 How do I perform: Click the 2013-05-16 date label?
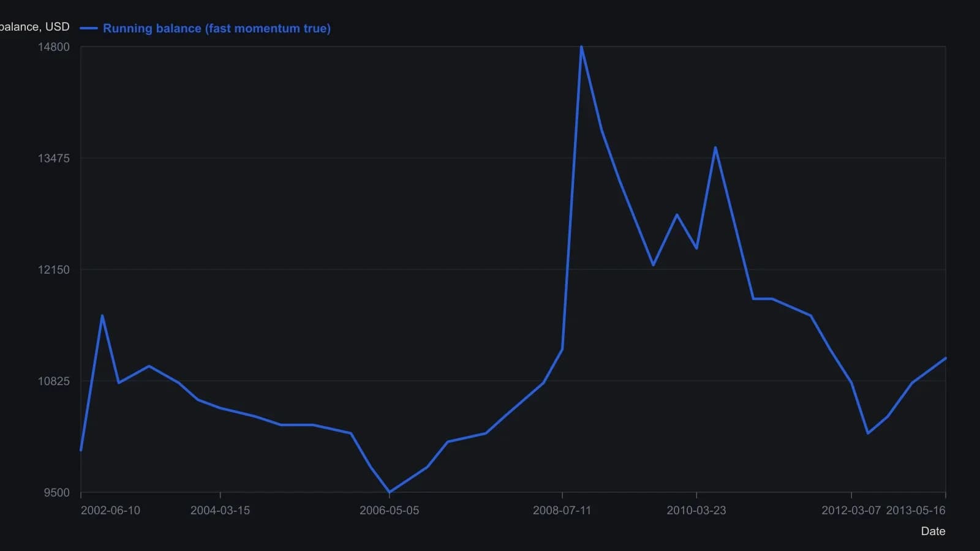[x=916, y=511]
